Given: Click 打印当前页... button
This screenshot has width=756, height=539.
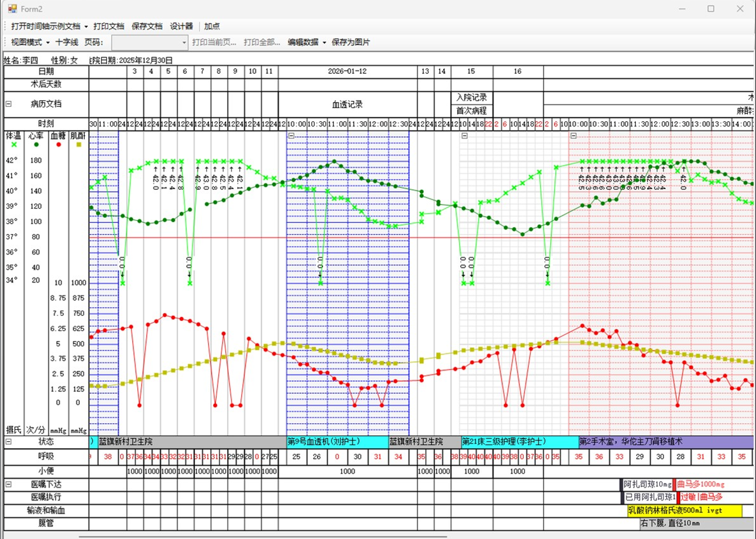Looking at the screenshot, I should pos(214,42).
